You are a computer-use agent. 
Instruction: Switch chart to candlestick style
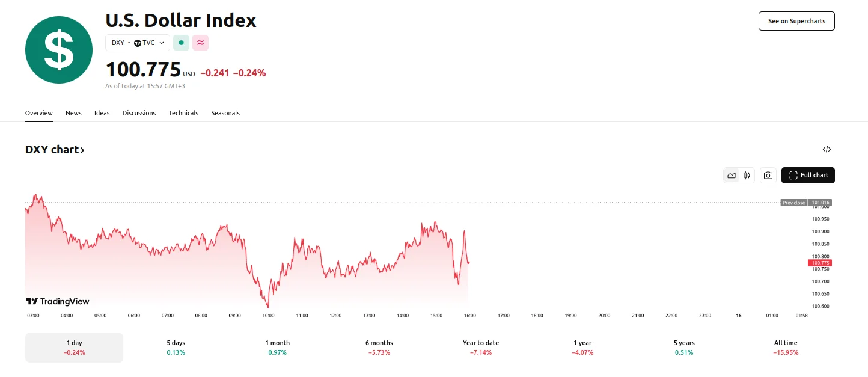[x=747, y=176]
